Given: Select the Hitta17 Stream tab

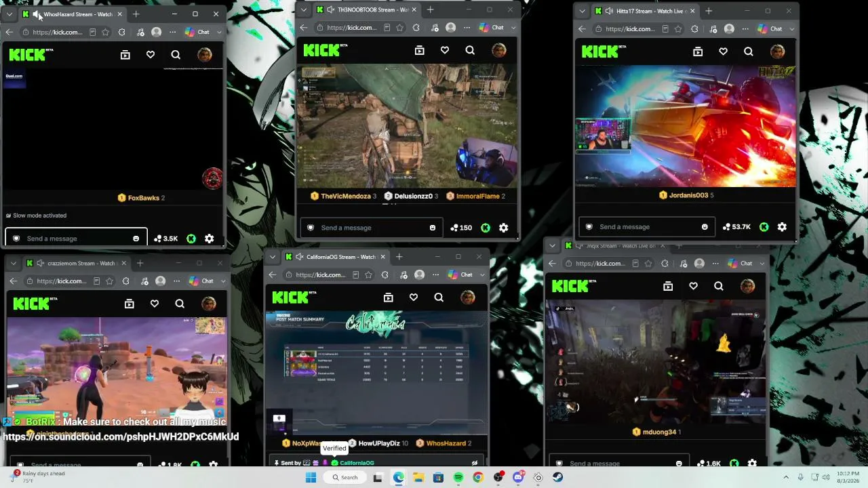Looking at the screenshot, I should point(646,11).
